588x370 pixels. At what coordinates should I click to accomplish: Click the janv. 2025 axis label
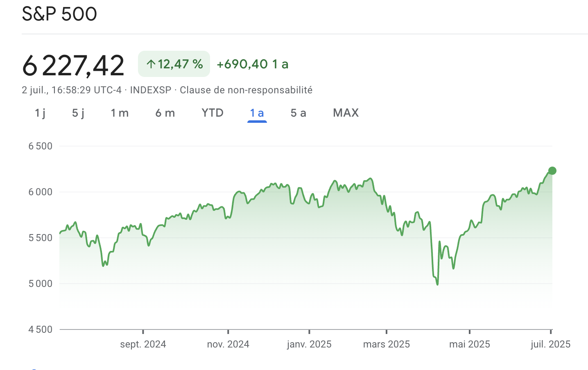pos(309,344)
